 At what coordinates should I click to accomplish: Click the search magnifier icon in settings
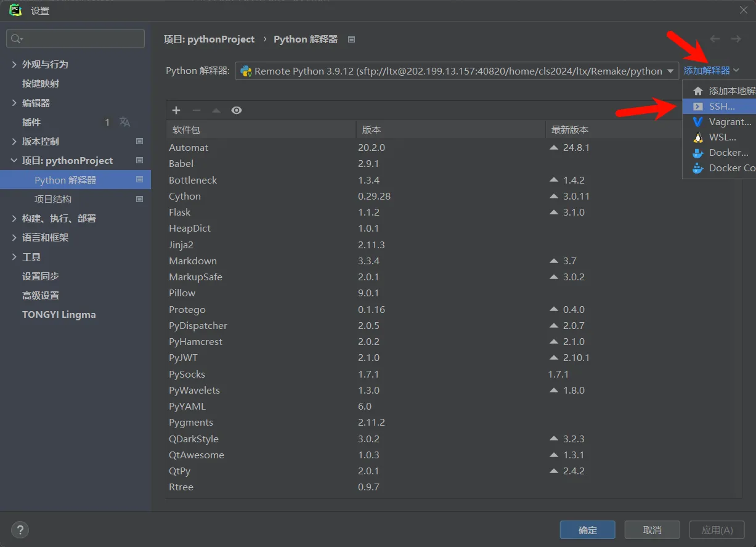tap(17, 39)
